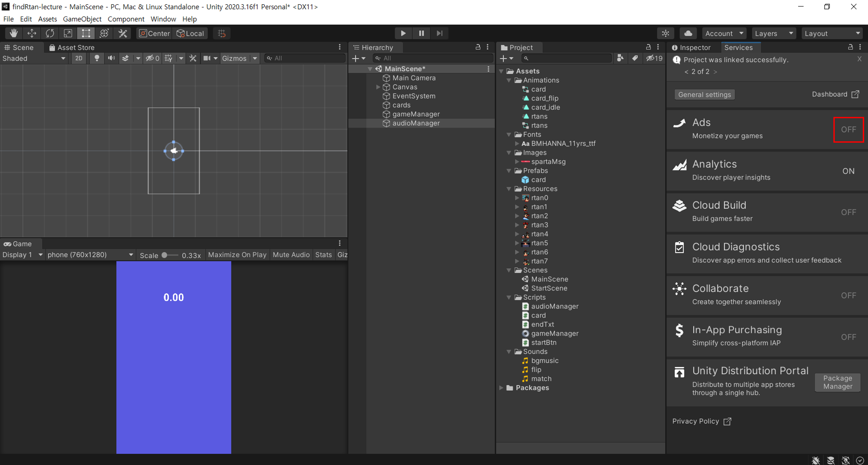Click the Stats button in Game view
This screenshot has height=465, width=868.
point(323,255)
